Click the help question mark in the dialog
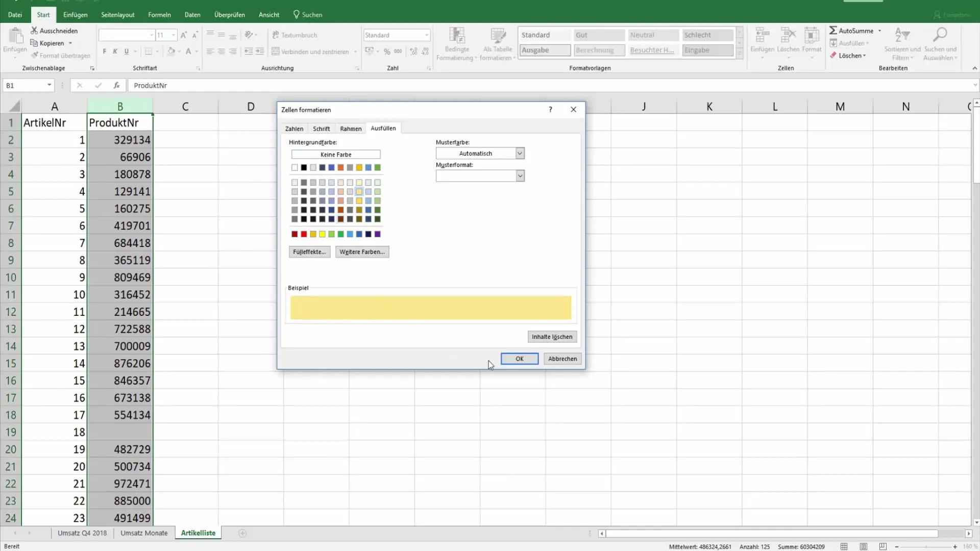 [x=550, y=110]
